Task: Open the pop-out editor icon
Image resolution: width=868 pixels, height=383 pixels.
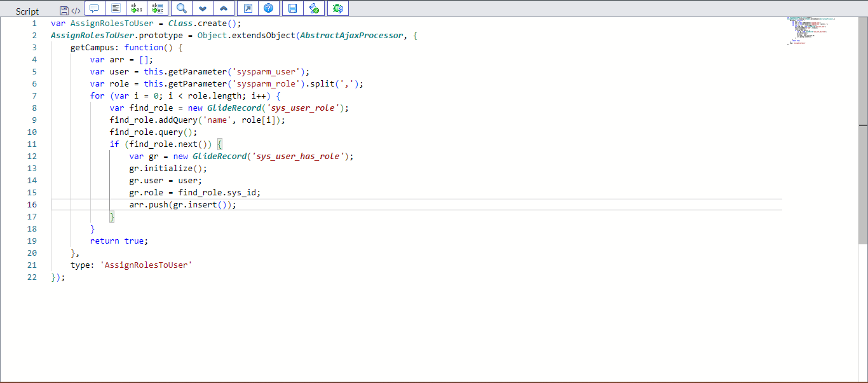Action: 247,8
